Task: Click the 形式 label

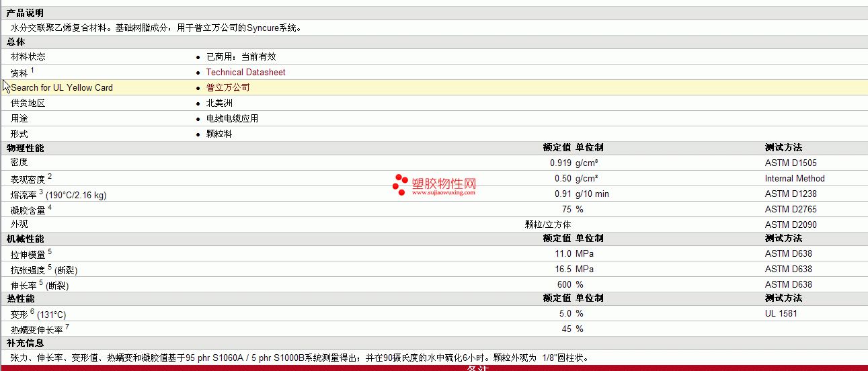Action: pos(19,134)
